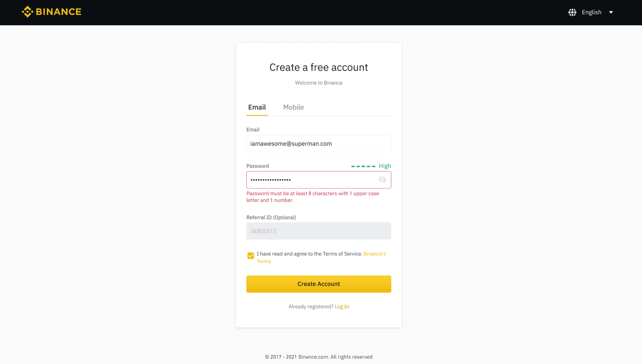Click the BINANCE wordmark in header
The image size is (642, 364).
pos(59,12)
